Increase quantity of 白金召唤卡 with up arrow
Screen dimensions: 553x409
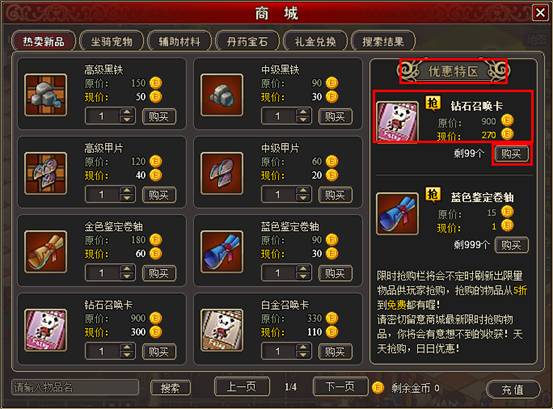(x=303, y=347)
